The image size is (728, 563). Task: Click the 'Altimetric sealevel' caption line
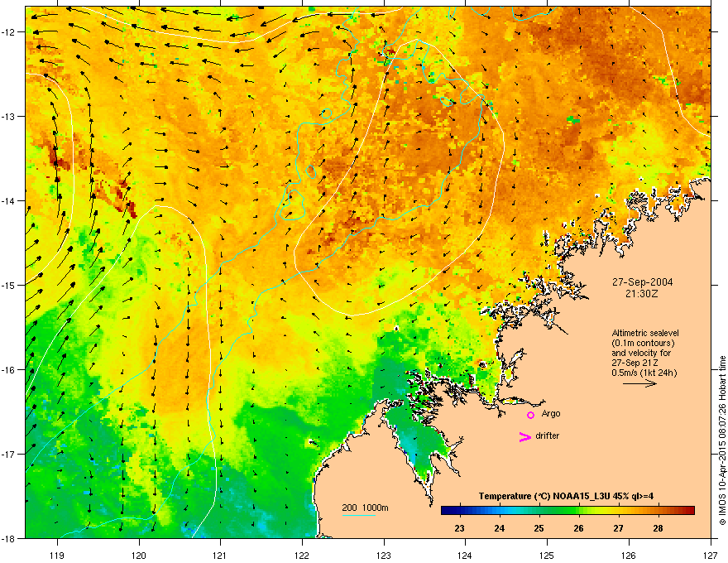coord(645,333)
